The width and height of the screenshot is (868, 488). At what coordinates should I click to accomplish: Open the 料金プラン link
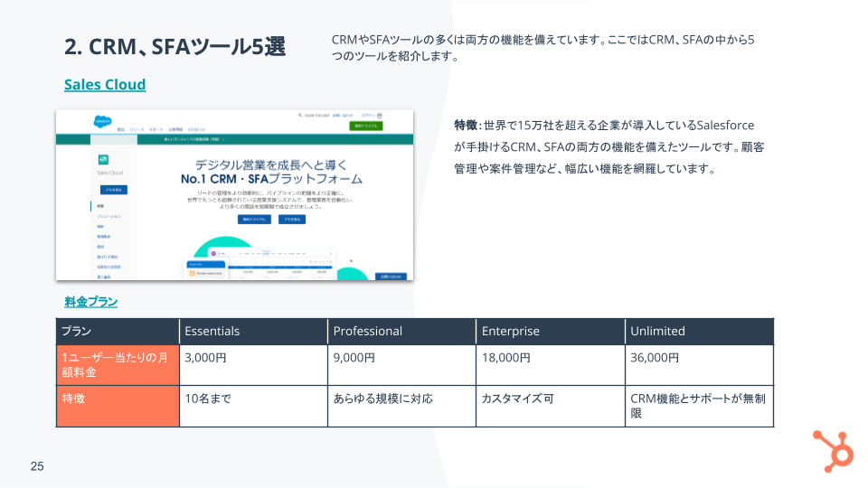pyautogui.click(x=90, y=302)
